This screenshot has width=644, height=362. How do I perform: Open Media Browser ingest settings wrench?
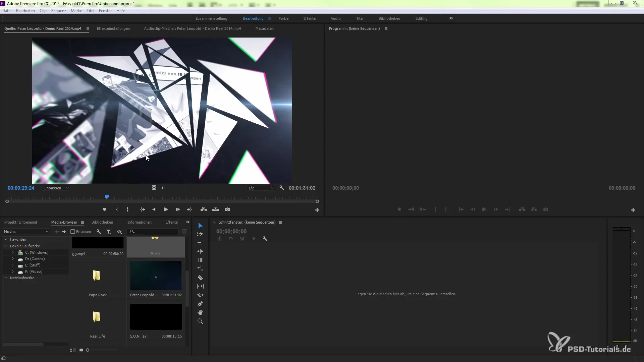click(99, 232)
